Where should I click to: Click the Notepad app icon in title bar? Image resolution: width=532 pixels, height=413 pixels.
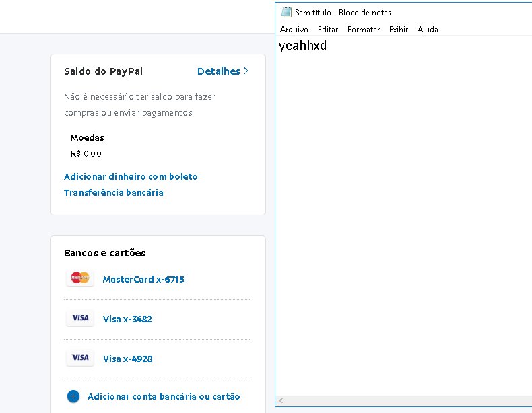pyautogui.click(x=286, y=12)
